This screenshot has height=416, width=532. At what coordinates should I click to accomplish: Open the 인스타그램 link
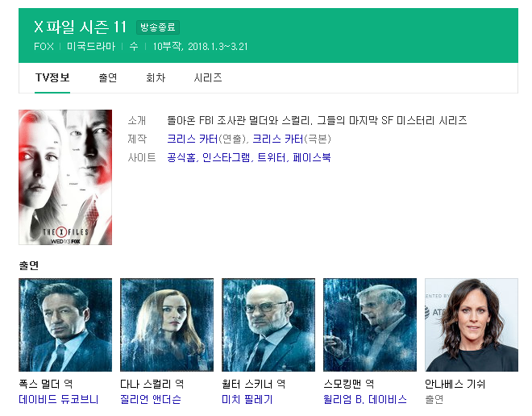[227, 157]
